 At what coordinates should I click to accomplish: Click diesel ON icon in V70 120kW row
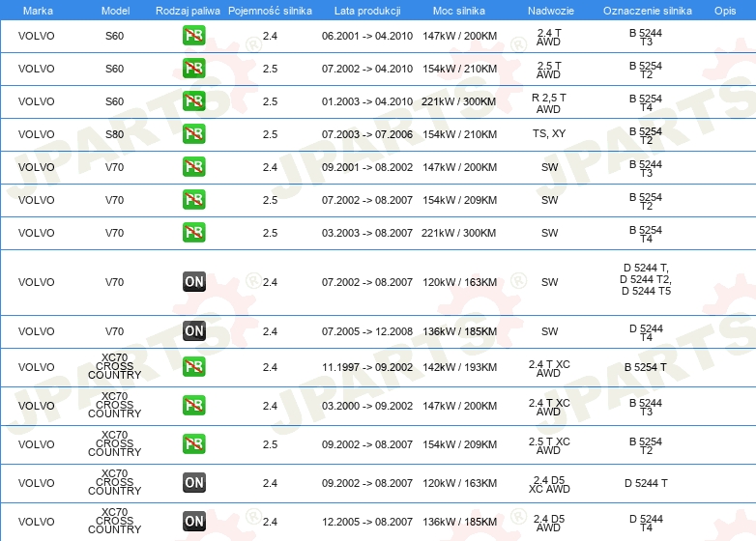pos(193,282)
